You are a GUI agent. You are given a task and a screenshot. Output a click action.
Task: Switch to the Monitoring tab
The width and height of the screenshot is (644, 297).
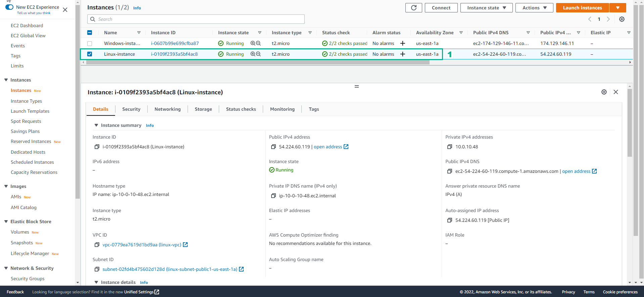click(x=282, y=109)
